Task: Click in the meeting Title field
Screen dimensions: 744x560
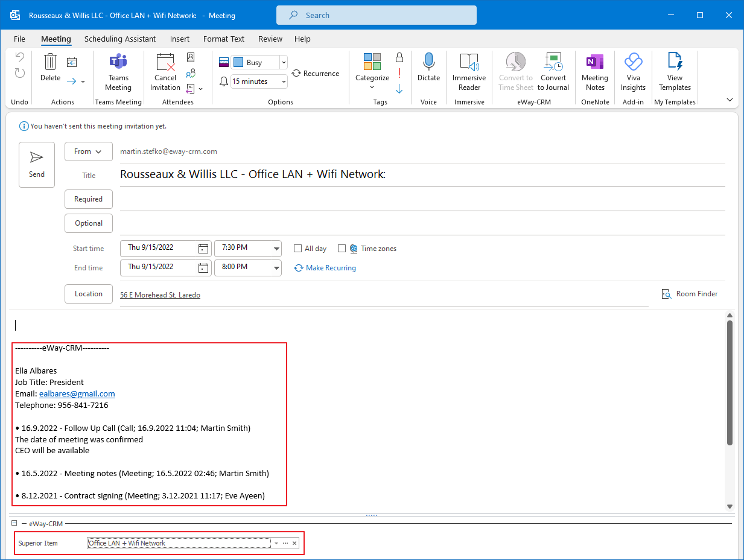Action: (x=422, y=175)
